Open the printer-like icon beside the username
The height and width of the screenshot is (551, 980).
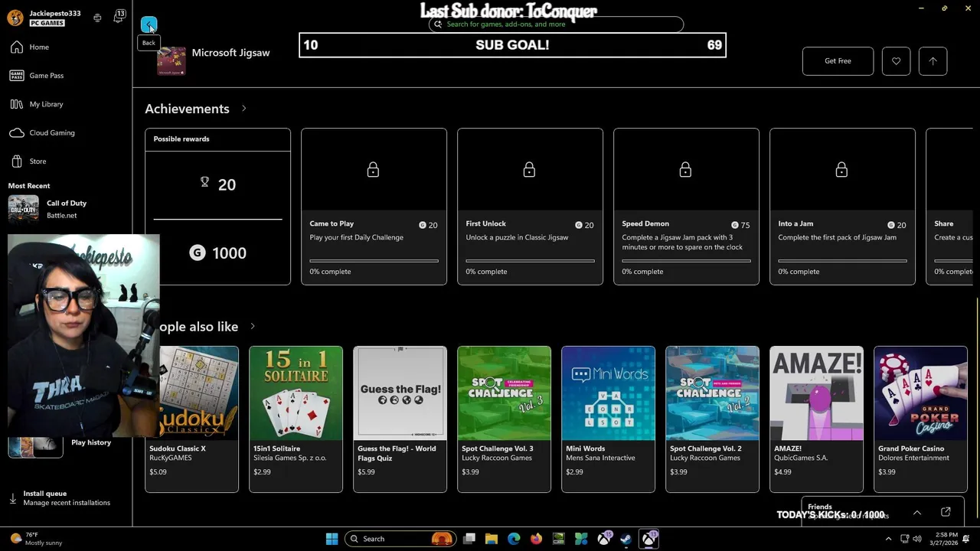97,18
